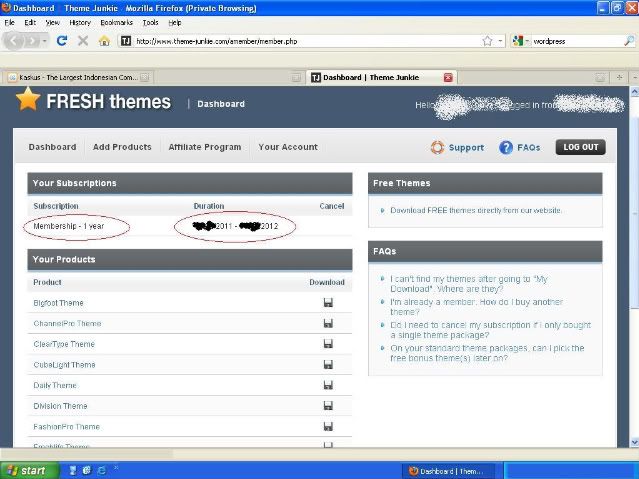Open the FashionPro Theme product link

[x=66, y=427]
